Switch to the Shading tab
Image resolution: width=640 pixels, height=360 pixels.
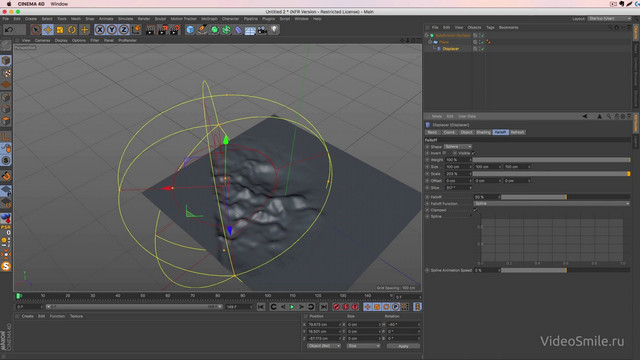[x=483, y=132]
